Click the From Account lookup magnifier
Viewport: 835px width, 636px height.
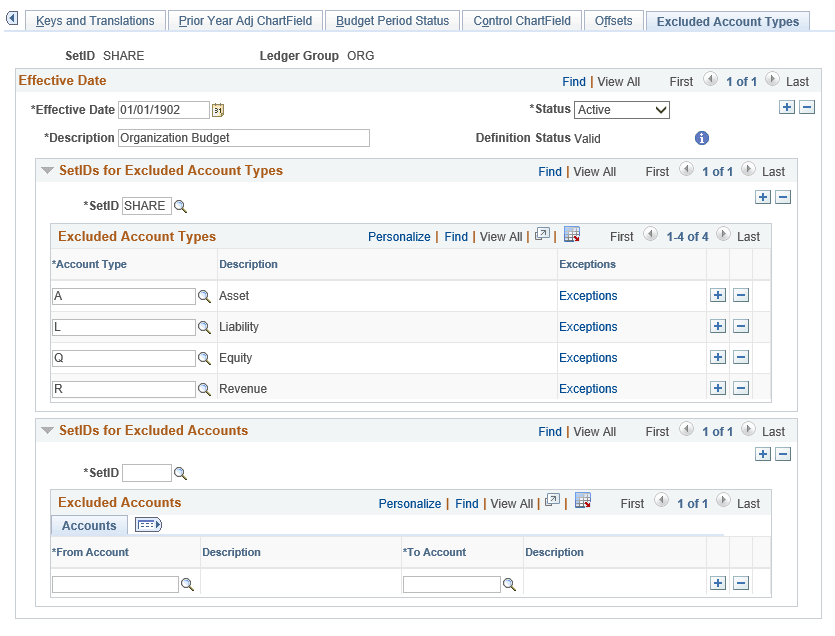click(187, 584)
